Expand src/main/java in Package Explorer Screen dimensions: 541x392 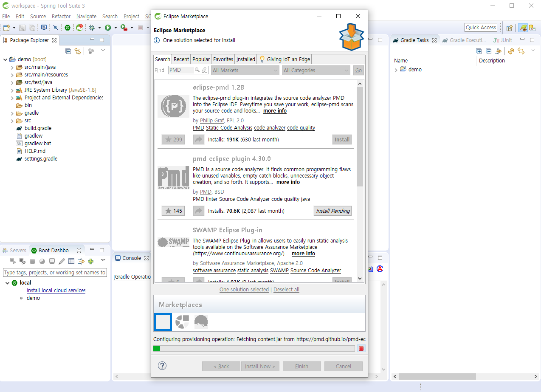point(12,67)
